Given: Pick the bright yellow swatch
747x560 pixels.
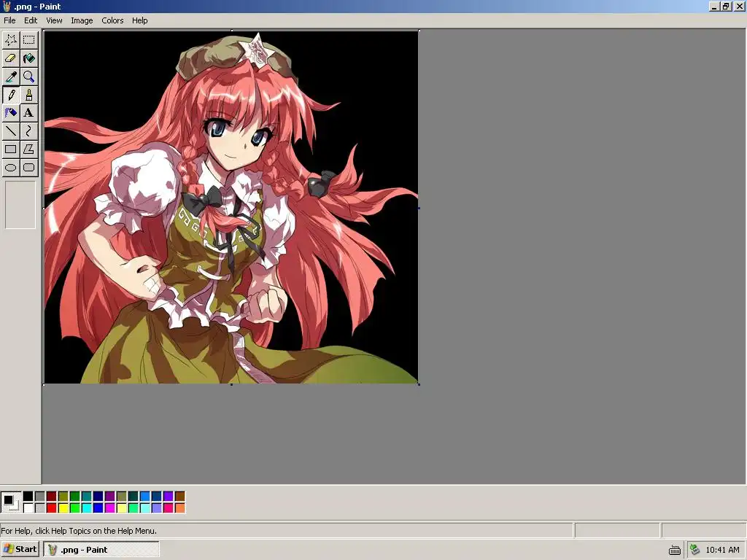Looking at the screenshot, I should 63,508.
